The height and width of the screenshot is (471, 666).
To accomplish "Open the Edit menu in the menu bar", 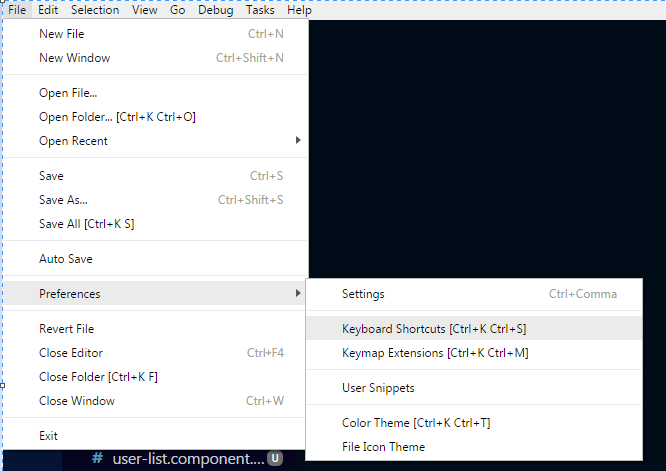I will click(48, 10).
